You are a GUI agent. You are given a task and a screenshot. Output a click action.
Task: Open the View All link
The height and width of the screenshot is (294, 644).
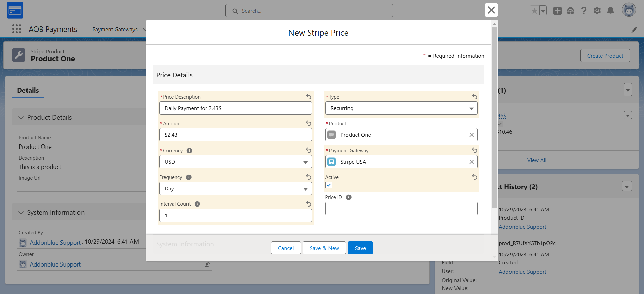[537, 160]
